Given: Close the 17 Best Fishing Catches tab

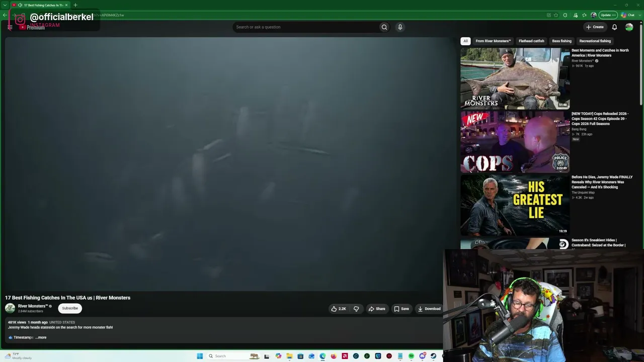Looking at the screenshot, I should coord(66,5).
